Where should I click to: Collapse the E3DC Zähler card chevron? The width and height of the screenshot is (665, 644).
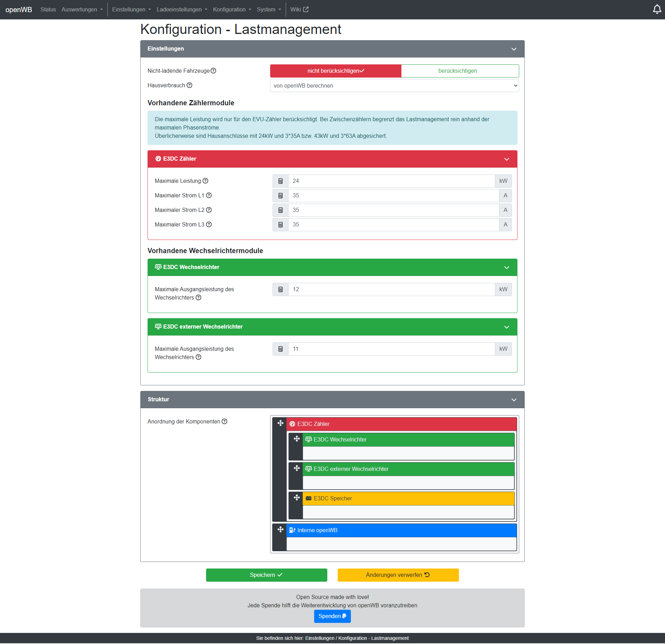coord(507,159)
